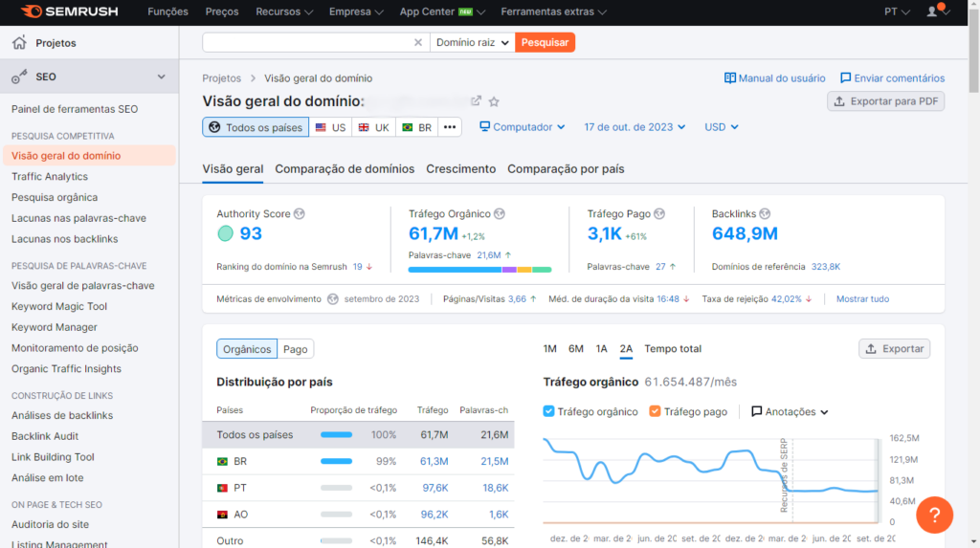Open Funções menu item

[167, 11]
